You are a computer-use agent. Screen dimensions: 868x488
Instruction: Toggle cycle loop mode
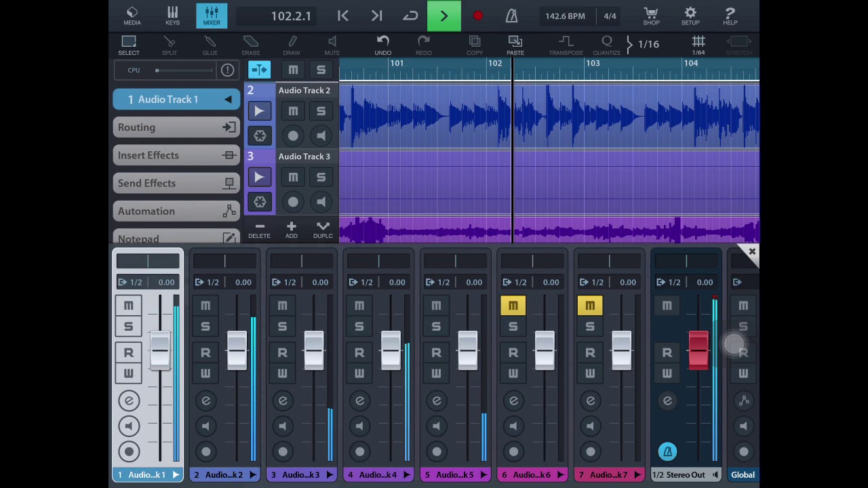pos(410,16)
